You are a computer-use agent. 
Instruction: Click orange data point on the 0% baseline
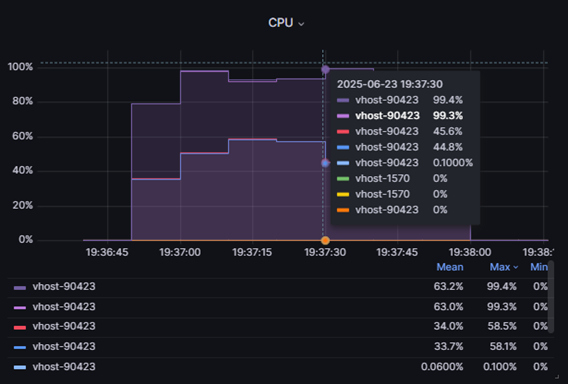[325, 240]
